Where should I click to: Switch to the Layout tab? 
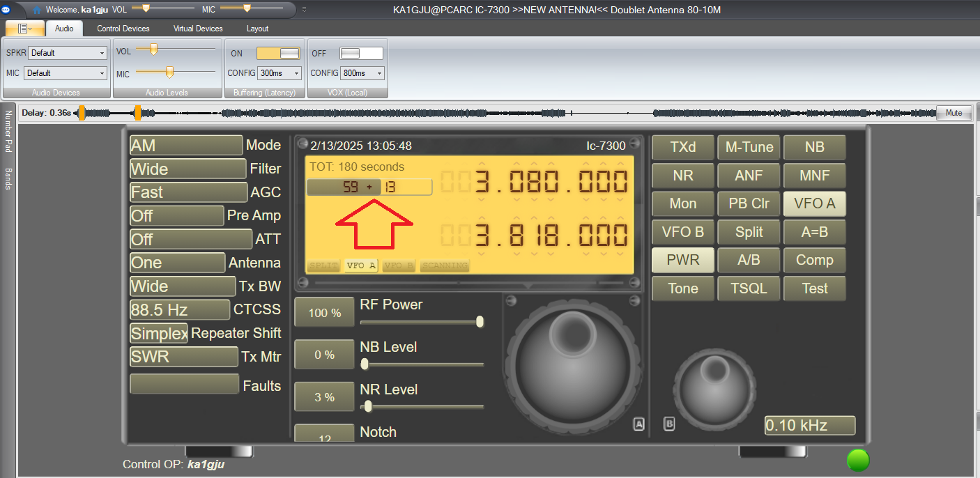click(x=257, y=28)
